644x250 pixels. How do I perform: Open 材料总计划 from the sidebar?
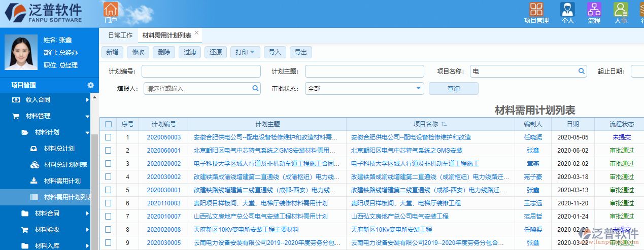click(x=59, y=149)
